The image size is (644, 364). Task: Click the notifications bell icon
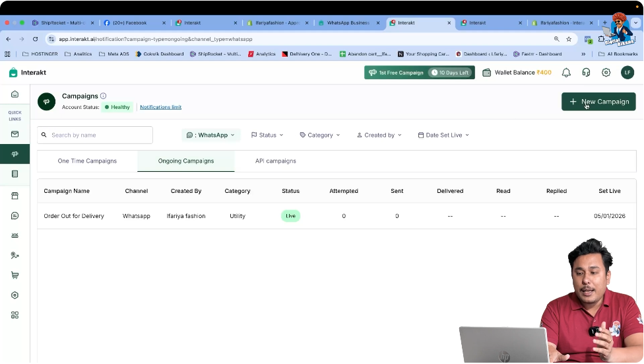pyautogui.click(x=566, y=73)
